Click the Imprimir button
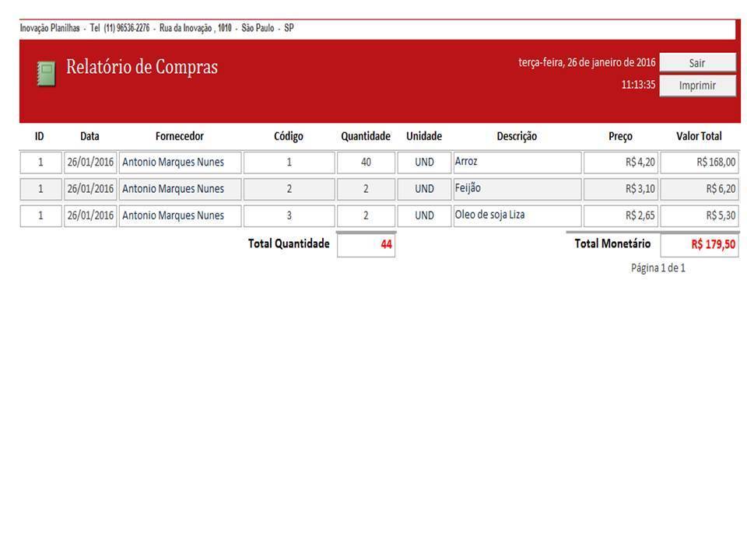Image resolution: width=747 pixels, height=560 pixels. click(x=697, y=86)
